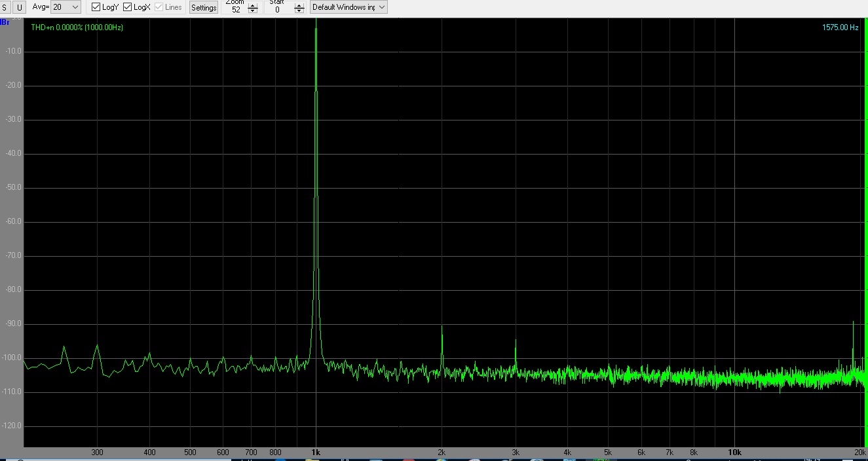Click the 20k frequency axis label
The width and height of the screenshot is (868, 461).
coord(860,452)
